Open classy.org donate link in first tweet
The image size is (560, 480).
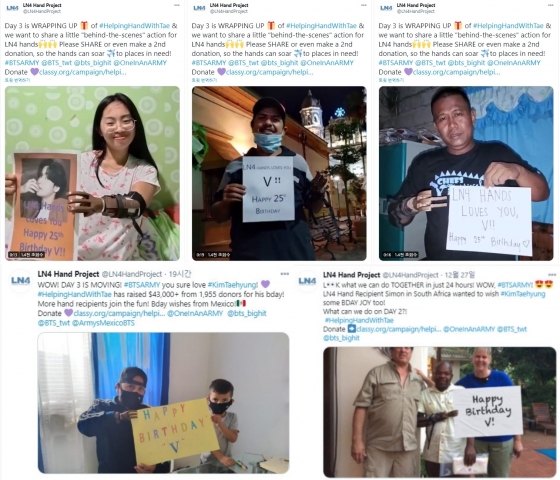click(82, 72)
